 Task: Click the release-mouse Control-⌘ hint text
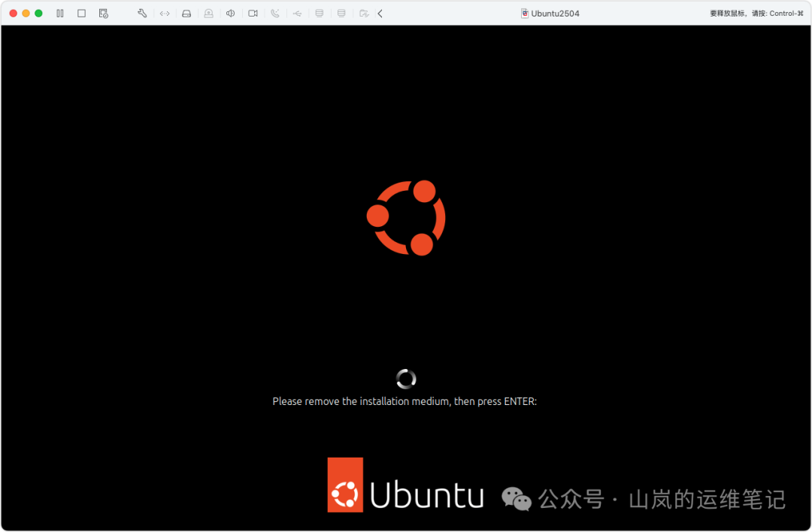pos(756,14)
